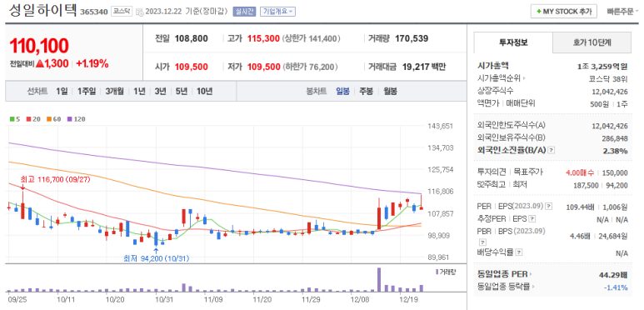Click the 동일업종 등락률 value -1.41%
Image resolution: width=644 pixels, height=310 pixels.
pos(616,287)
